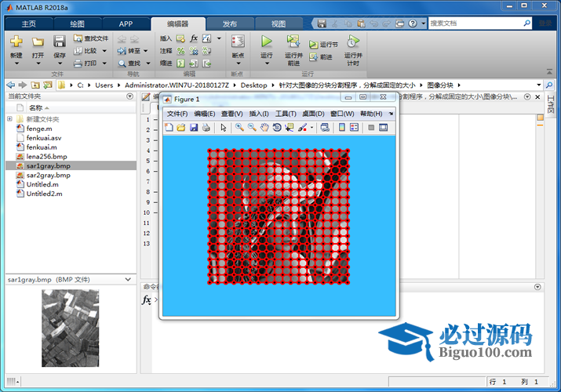Collapse the sar1gray.bmp preview panel chevron
561x392 pixels.
[128, 279]
